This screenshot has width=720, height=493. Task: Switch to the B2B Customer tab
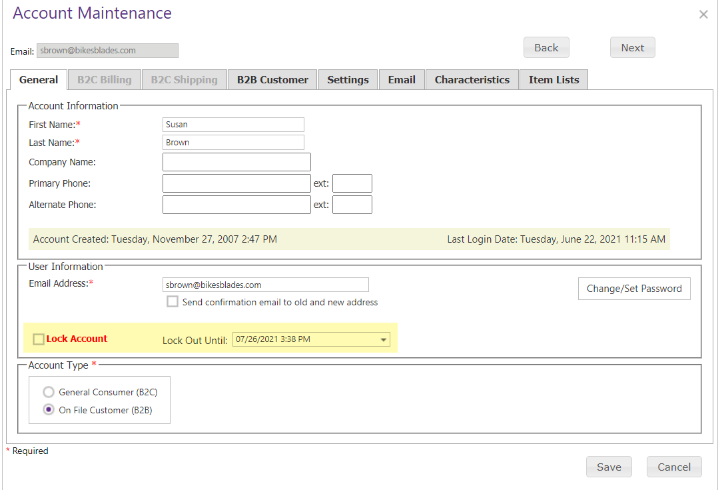pyautogui.click(x=272, y=80)
